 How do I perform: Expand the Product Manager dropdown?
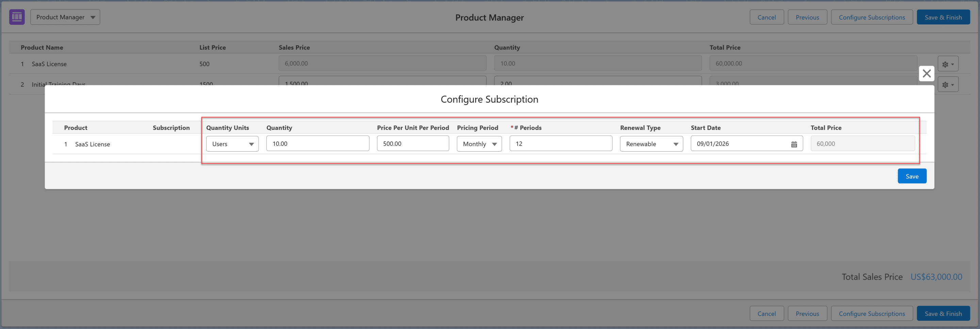point(65,17)
